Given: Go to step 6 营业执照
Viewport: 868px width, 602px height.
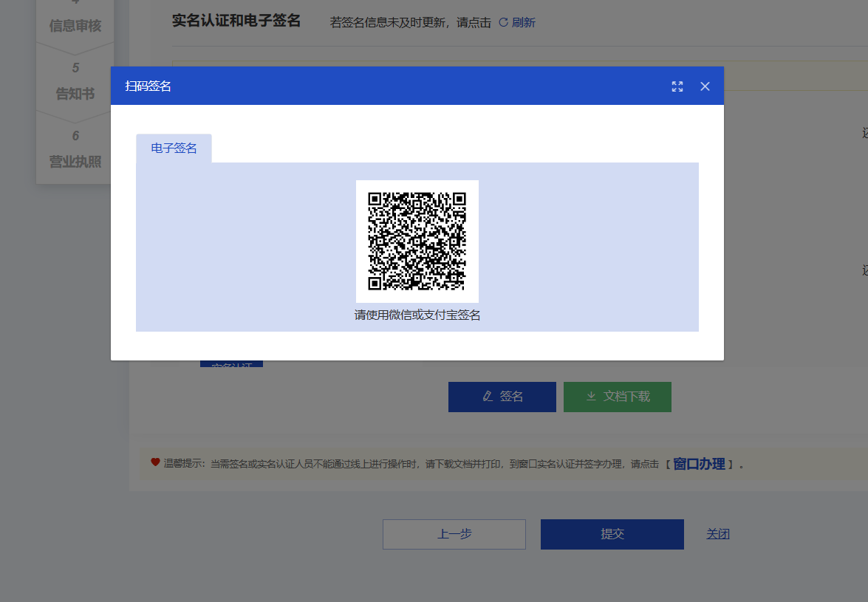Looking at the screenshot, I should tap(75, 149).
